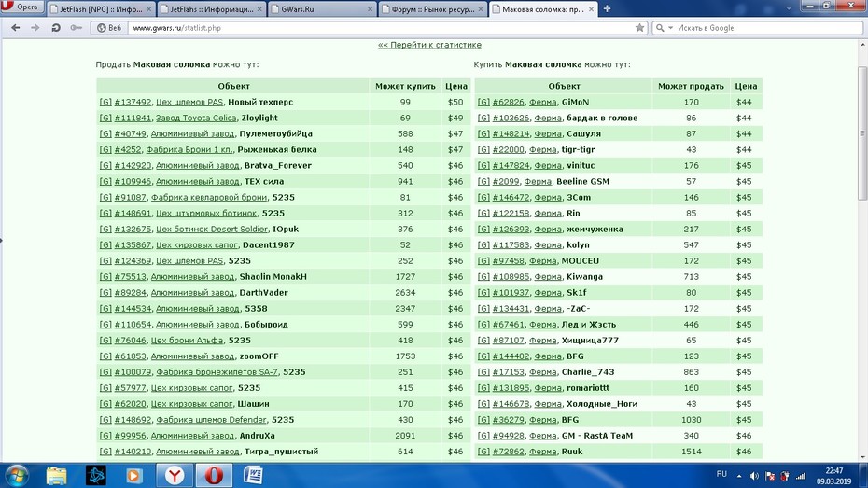Click the network signal tray icon
This screenshot has width=868, height=488.
click(801, 476)
